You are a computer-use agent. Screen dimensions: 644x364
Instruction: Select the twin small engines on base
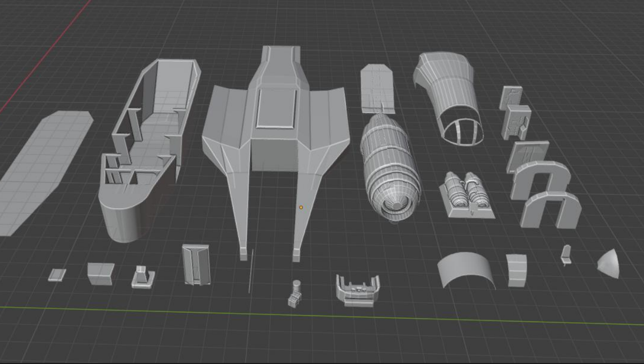pos(466,195)
